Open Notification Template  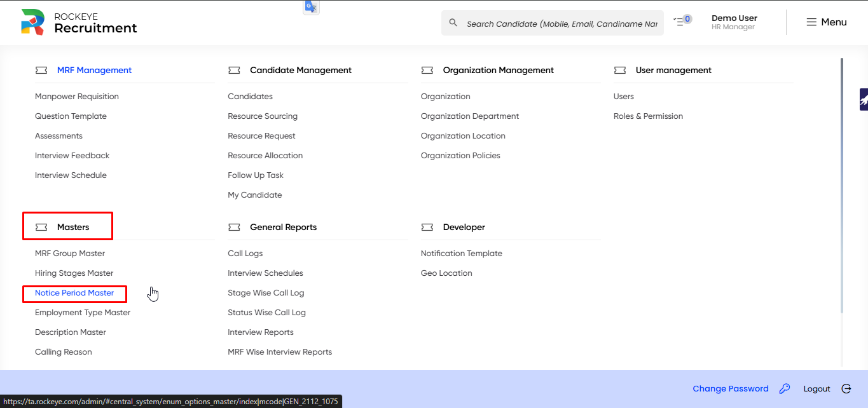[462, 254]
